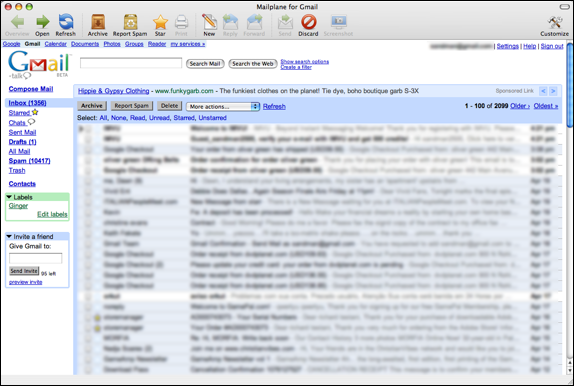Open the Reader tab link
This screenshot has height=386, width=574.
[157, 44]
